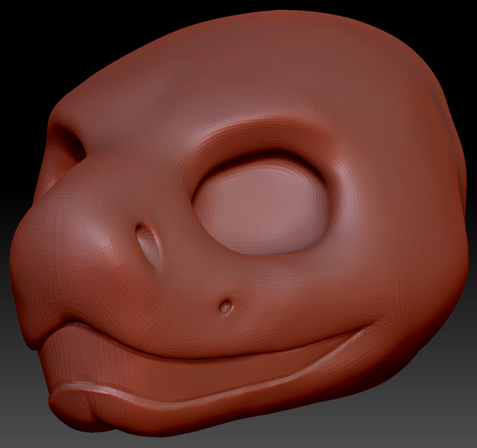Click the small round dimple below the eye
The height and width of the screenshot is (448, 477).
pyautogui.click(x=226, y=306)
